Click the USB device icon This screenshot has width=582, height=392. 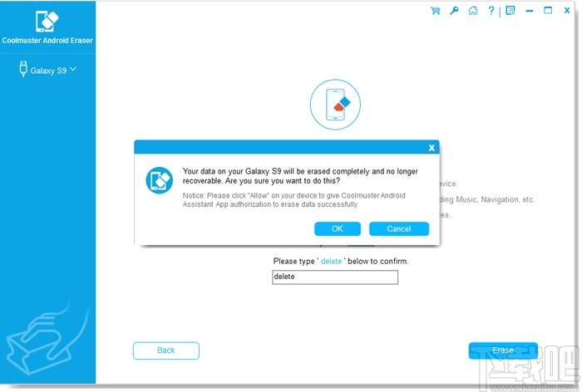[23, 69]
